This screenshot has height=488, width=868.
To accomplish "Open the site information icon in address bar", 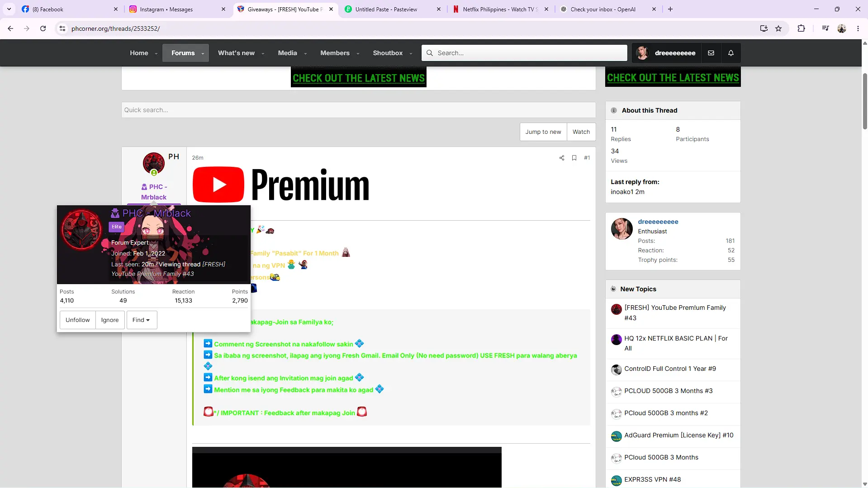I will tap(62, 28).
